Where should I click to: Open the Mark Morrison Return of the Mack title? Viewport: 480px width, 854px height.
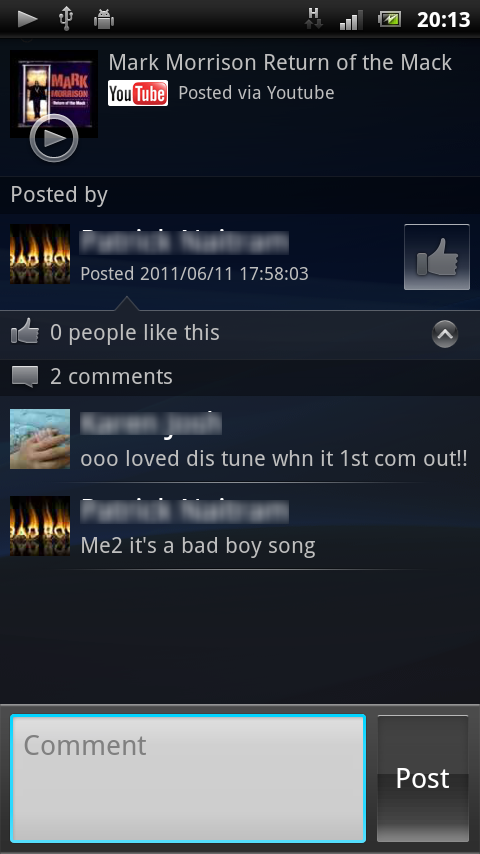pyautogui.click(x=280, y=63)
